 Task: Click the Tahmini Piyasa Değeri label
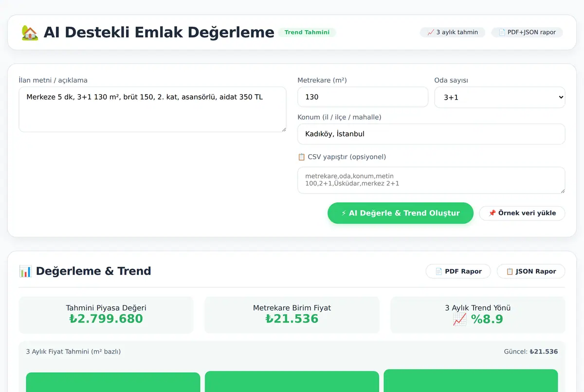(106, 308)
